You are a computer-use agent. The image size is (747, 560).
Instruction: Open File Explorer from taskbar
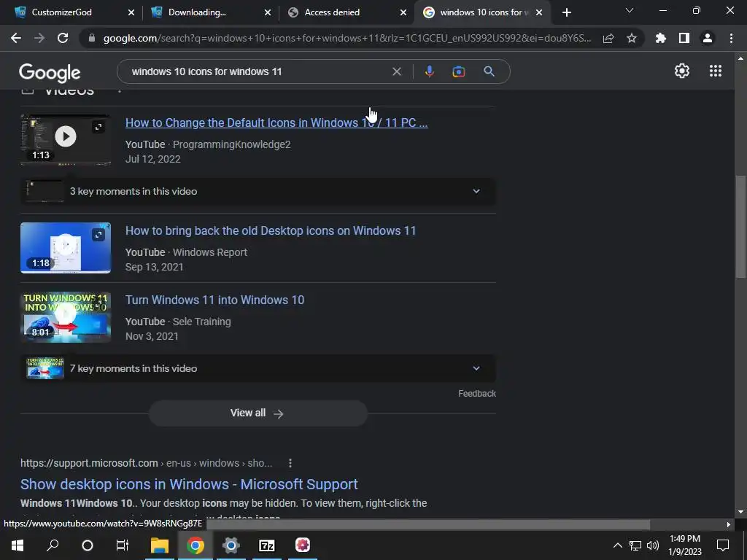(x=160, y=545)
